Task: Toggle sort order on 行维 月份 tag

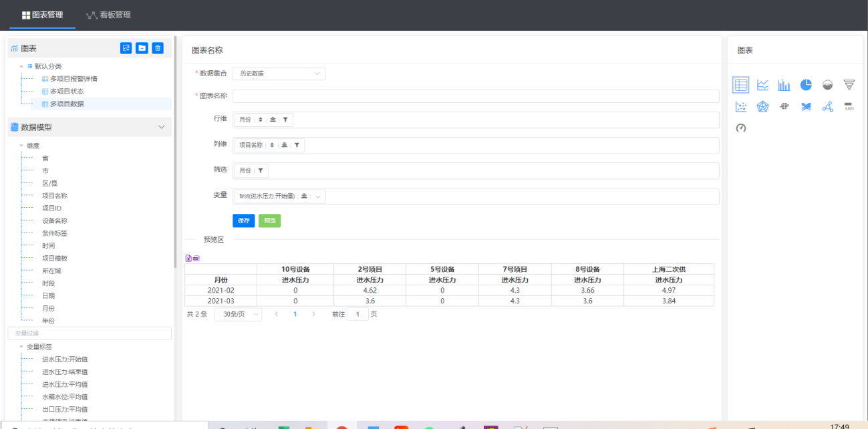Action: pos(260,120)
